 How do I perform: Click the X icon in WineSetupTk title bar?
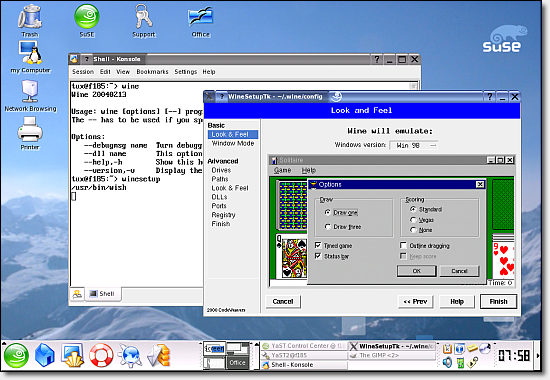(209, 96)
